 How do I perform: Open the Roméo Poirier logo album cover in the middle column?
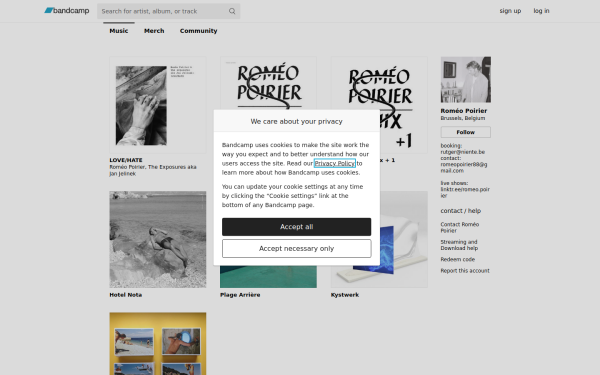pos(268,83)
